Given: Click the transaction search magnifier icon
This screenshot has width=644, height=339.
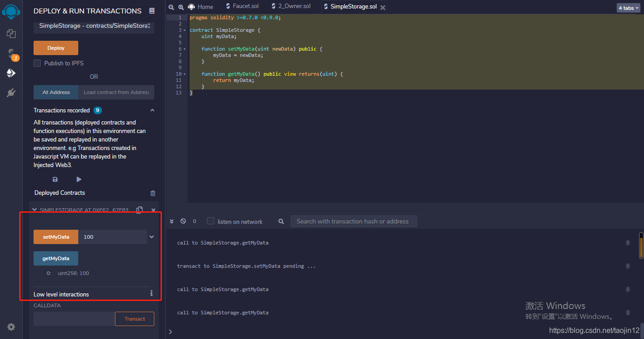Looking at the screenshot, I should point(281,221).
